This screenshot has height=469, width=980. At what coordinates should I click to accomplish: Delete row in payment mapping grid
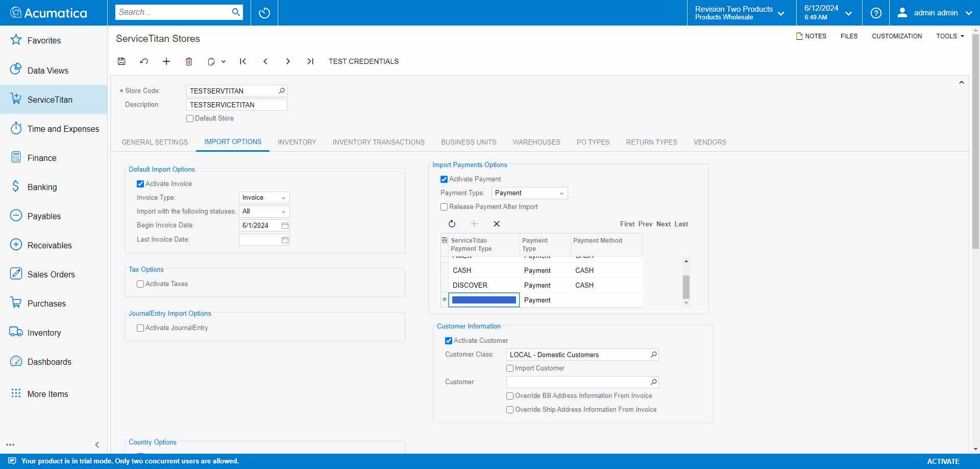tap(497, 224)
